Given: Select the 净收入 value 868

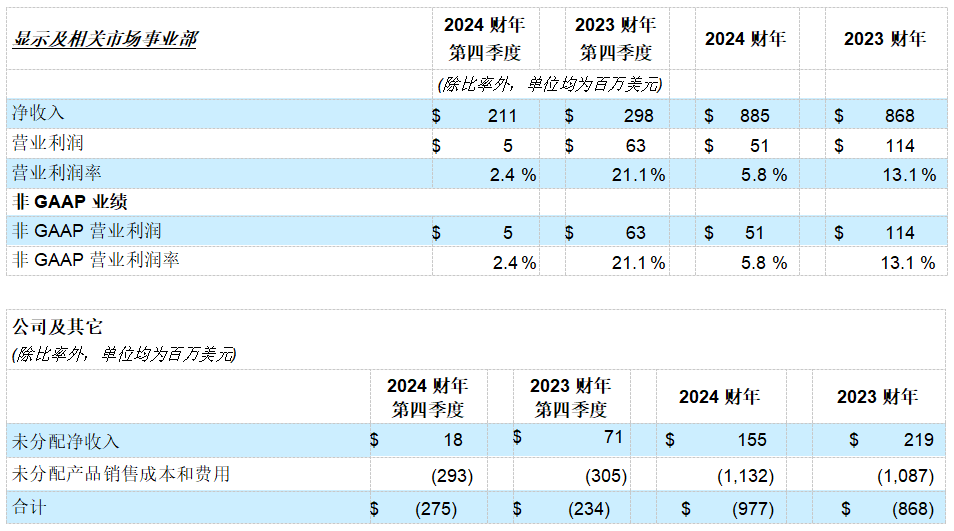Looking at the screenshot, I should [x=899, y=115].
